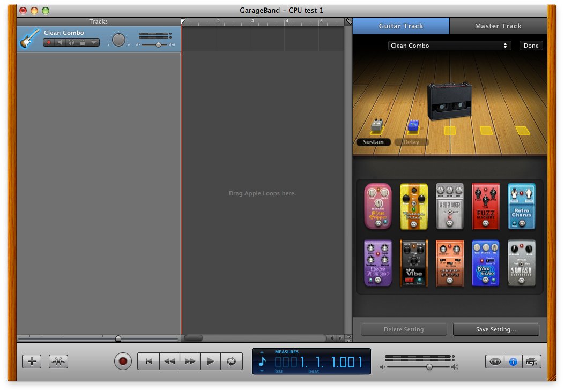Click the track volume low speaker icon
The width and height of the screenshot is (564, 392).
click(138, 45)
